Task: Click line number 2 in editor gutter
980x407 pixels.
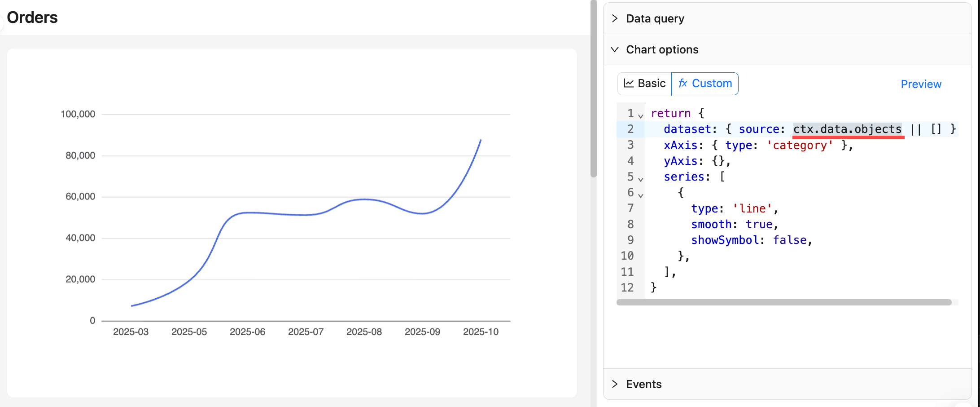Action: pos(630,129)
